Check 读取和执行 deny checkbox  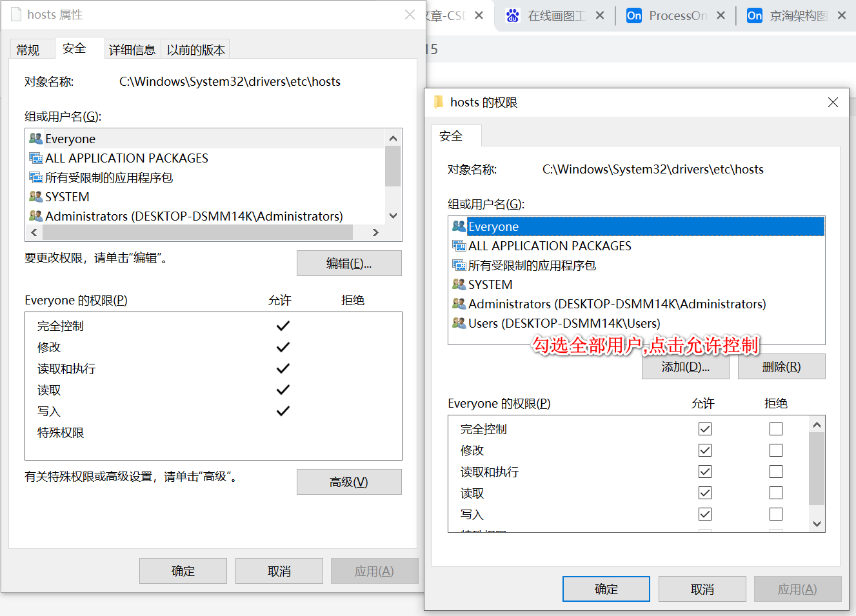coord(776,472)
